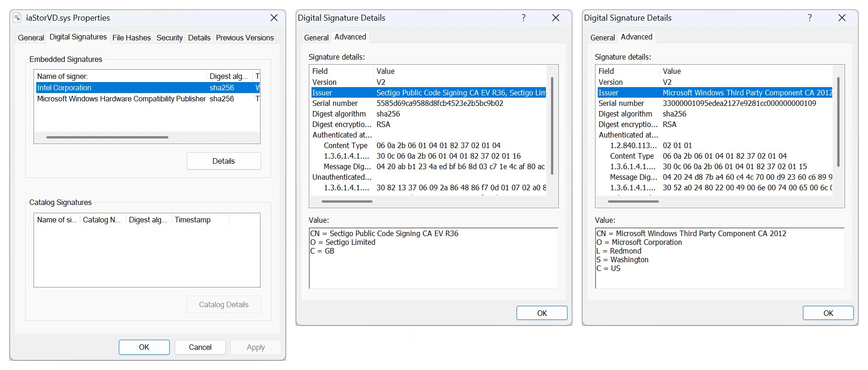Select the Microsoft Windows Hardware Compatibility Publisher row
The height and width of the screenshot is (370, 868).
(147, 99)
